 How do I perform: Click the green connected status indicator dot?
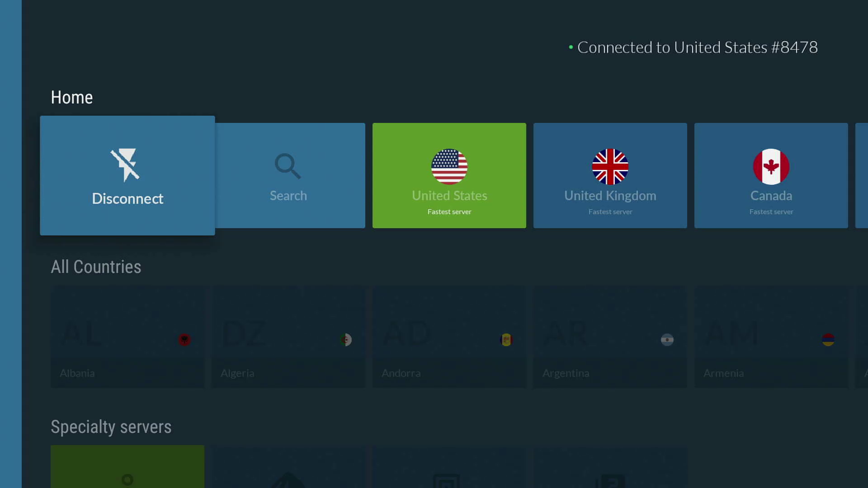click(x=571, y=47)
